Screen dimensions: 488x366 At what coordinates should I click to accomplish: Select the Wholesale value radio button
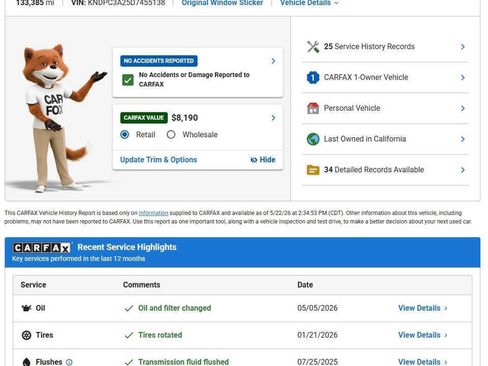click(171, 134)
